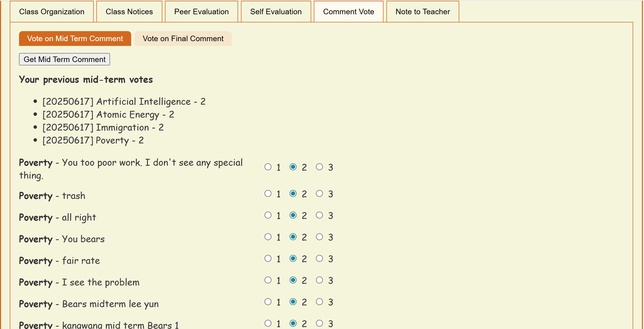Select 3 for 'Bears midterm lee yun'

coord(319,302)
